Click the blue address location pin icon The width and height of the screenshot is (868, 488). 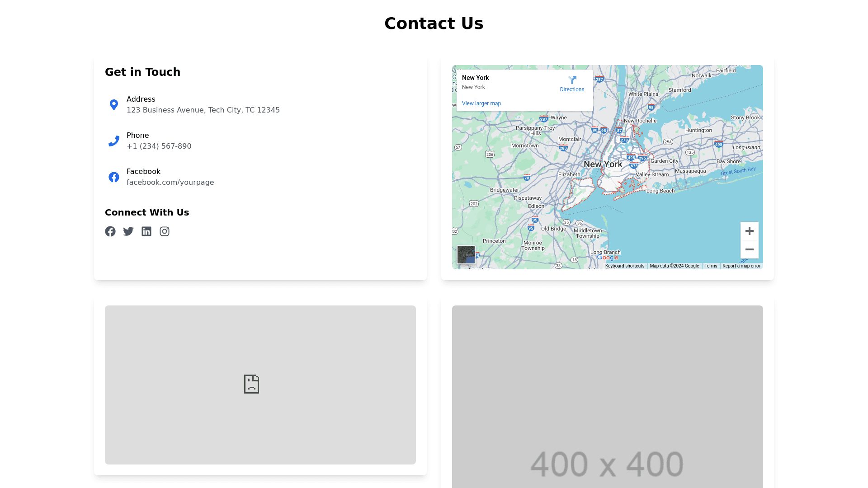(114, 105)
